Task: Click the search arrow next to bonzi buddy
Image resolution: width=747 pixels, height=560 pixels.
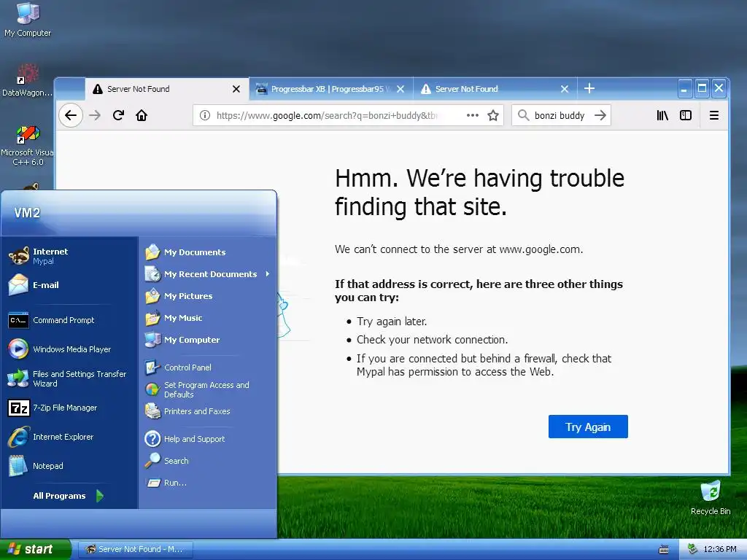Action: [600, 115]
